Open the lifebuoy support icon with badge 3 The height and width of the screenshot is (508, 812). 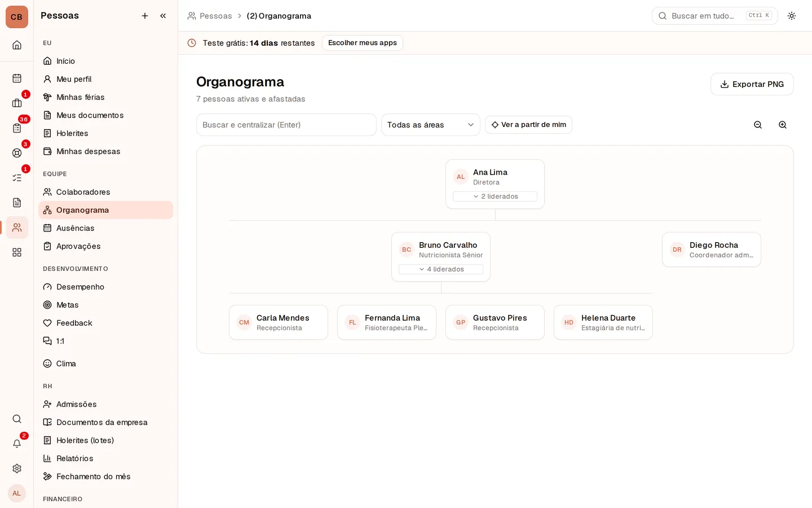point(17,153)
